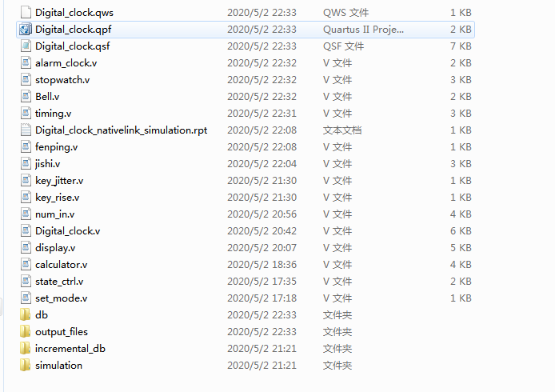Select the file named Bell.v
This screenshot has height=392, width=555.
[47, 97]
